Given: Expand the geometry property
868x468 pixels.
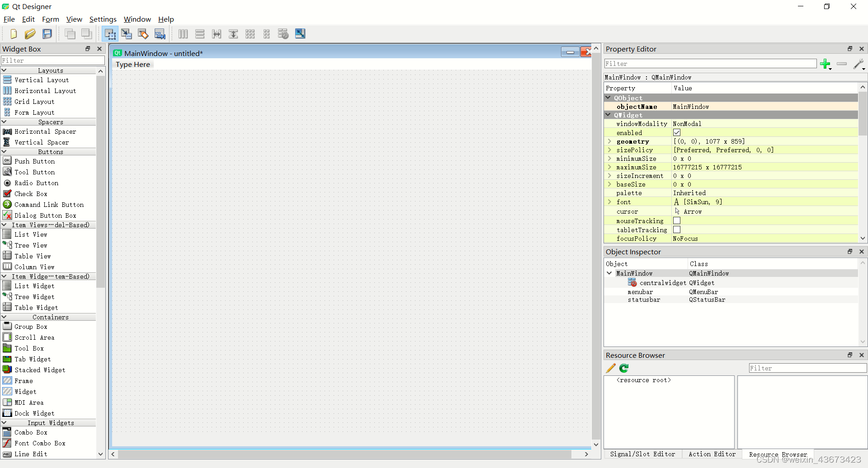Looking at the screenshot, I should point(609,141).
